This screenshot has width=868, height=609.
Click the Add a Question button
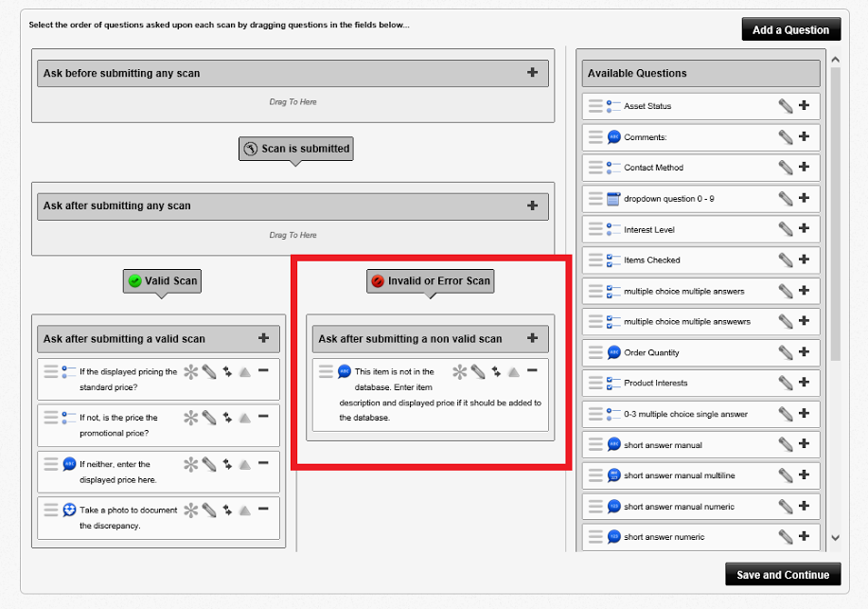pyautogui.click(x=790, y=29)
